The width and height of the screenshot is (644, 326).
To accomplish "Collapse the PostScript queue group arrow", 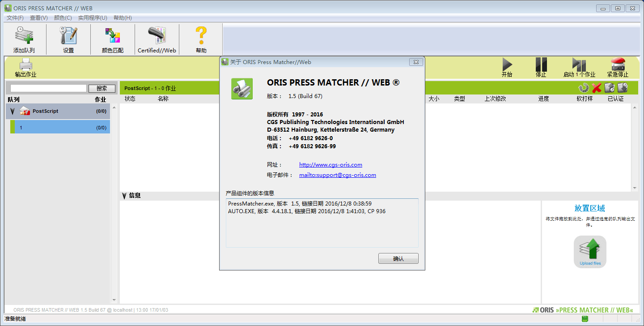I will pos(13,111).
